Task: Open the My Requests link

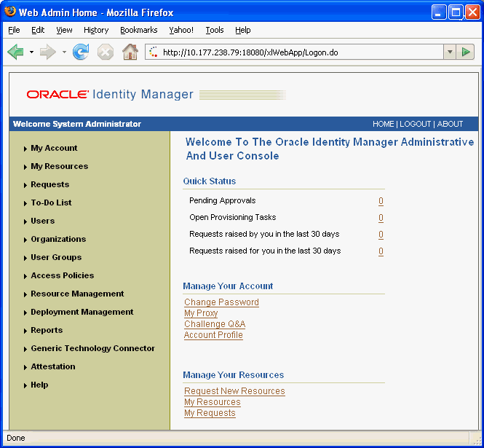Action: (210, 413)
